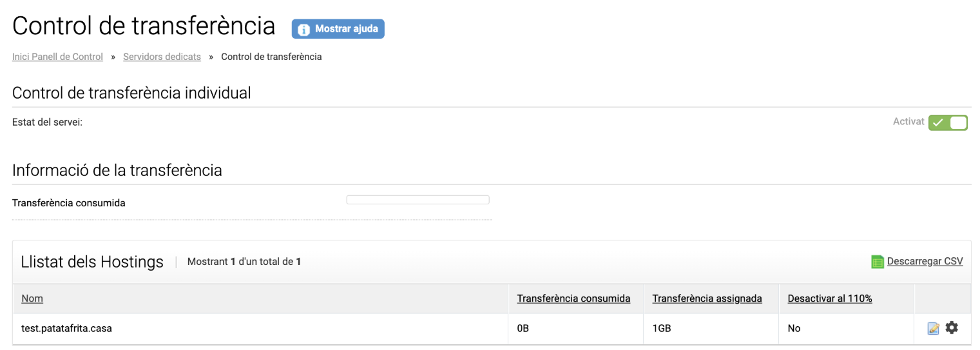Screen dimensions: 980x350
Task: Click the Transferència consumida progress bar
Action: [418, 200]
